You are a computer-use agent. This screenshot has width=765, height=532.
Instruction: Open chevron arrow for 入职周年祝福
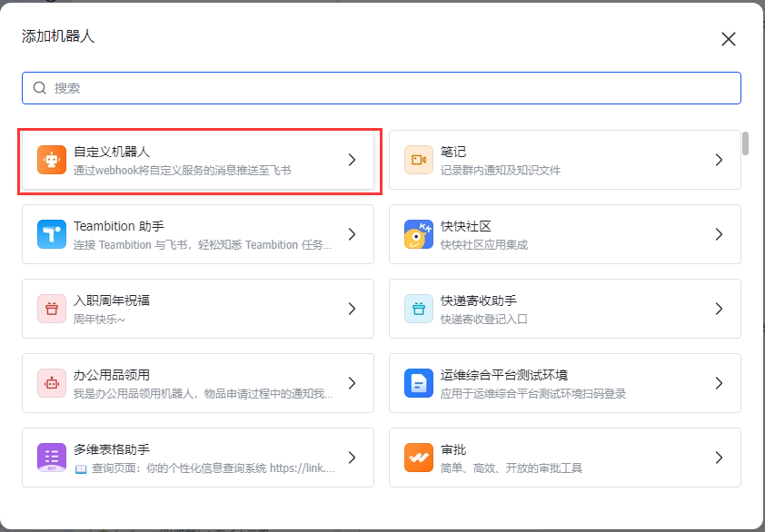click(352, 309)
